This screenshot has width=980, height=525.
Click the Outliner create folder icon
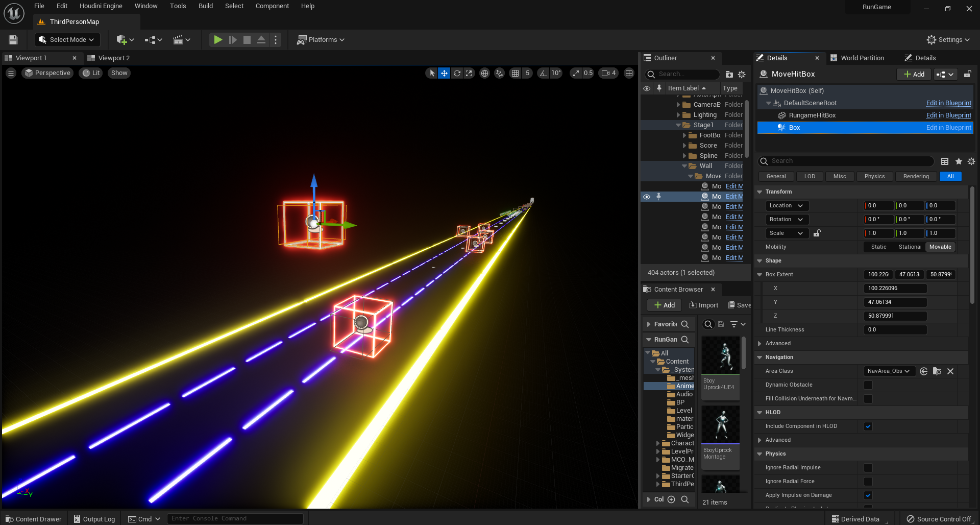(x=729, y=75)
